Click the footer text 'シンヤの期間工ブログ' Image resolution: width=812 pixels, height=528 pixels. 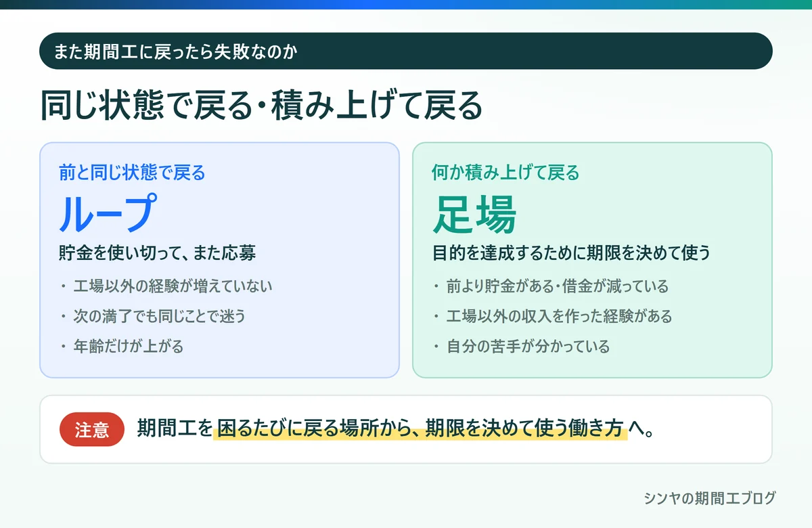coord(709,499)
